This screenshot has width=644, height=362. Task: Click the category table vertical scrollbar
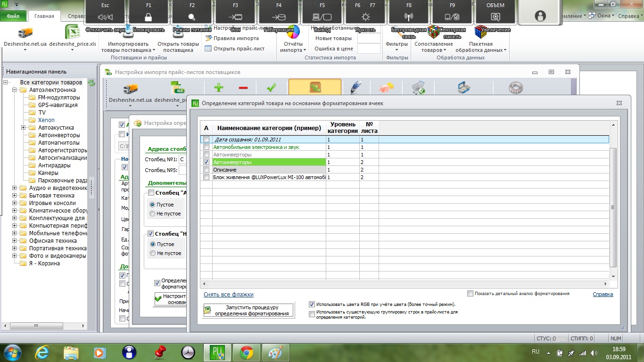(x=613, y=200)
